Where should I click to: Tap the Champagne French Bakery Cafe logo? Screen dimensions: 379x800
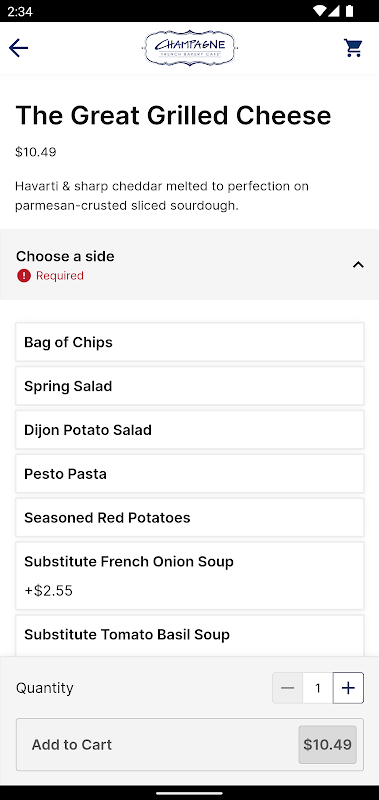[190, 48]
